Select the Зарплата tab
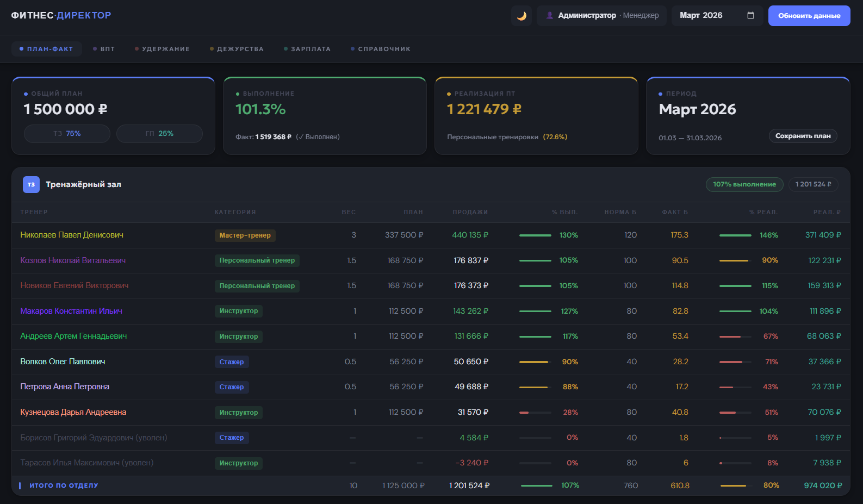The width and height of the screenshot is (863, 504). 307,49
